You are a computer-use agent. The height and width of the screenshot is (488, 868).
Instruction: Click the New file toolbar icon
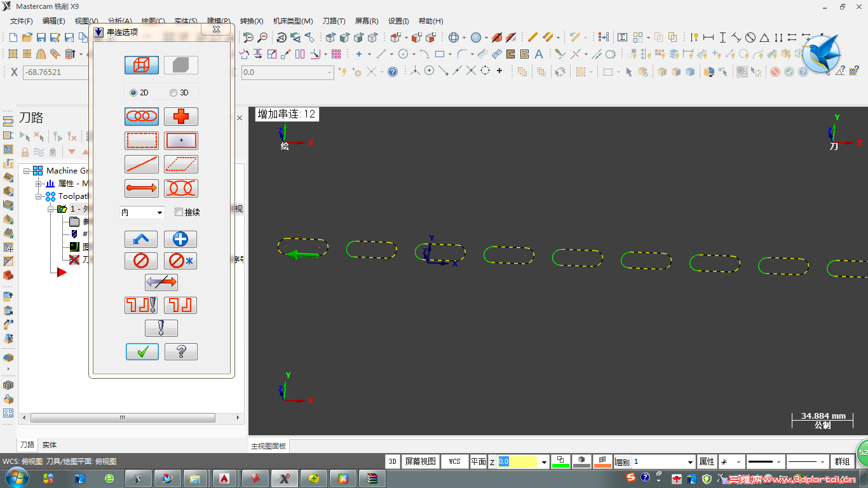pos(13,37)
